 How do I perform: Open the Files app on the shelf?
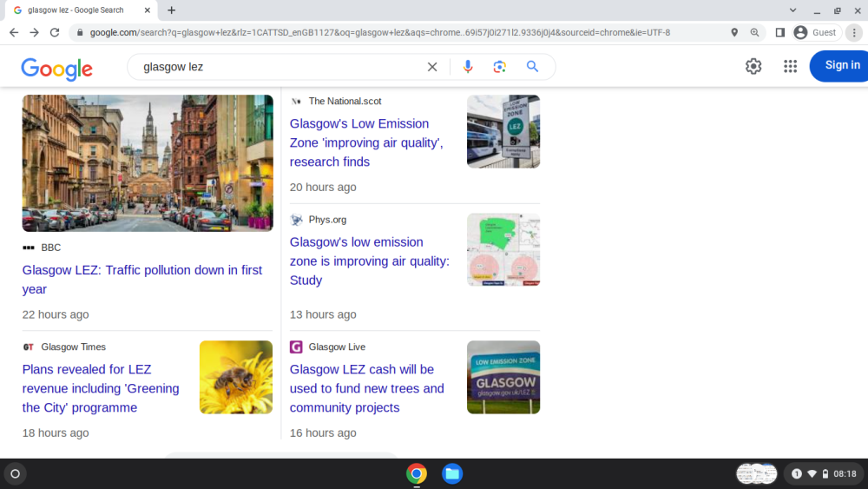(452, 474)
